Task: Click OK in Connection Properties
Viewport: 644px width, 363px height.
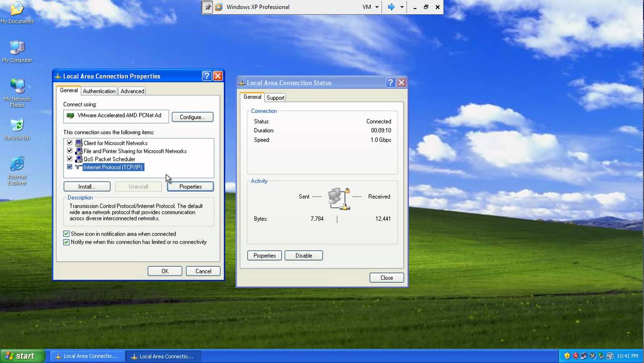Action: point(165,271)
